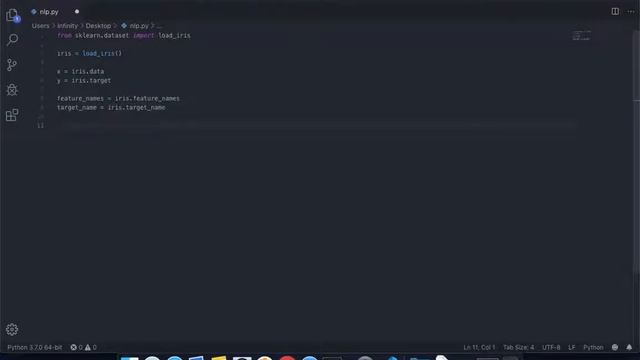Open the Source Control view
The image size is (640, 360).
(12, 64)
